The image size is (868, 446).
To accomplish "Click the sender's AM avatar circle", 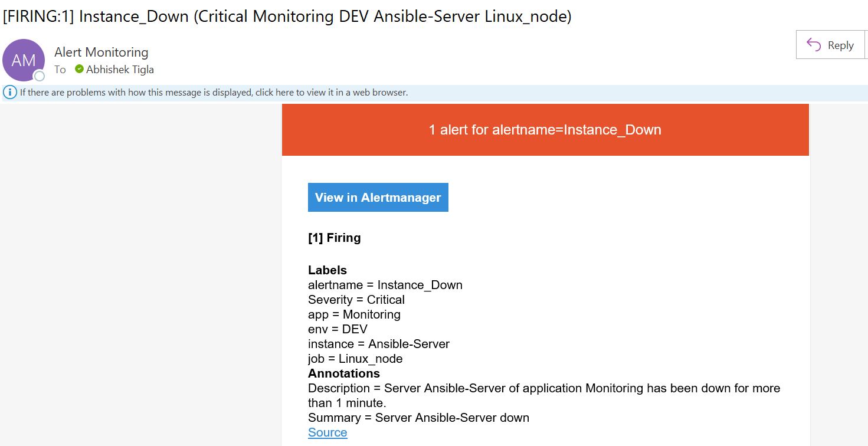I will point(24,60).
